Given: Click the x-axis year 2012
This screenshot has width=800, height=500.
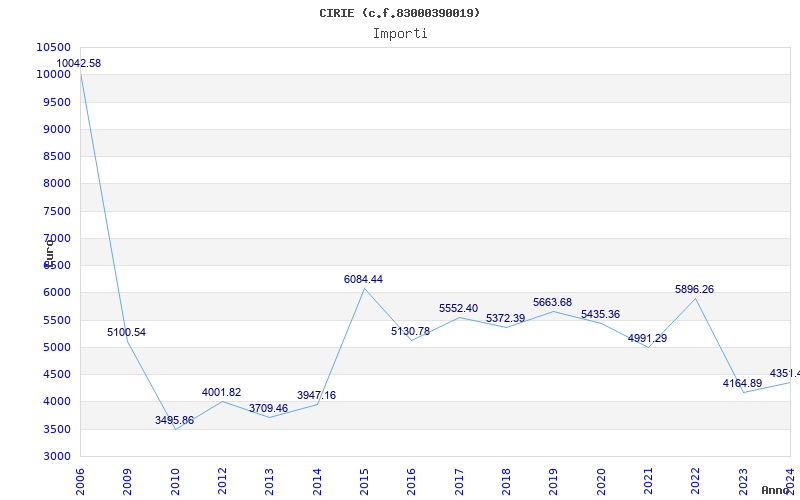Looking at the screenshot, I should click(x=222, y=482).
